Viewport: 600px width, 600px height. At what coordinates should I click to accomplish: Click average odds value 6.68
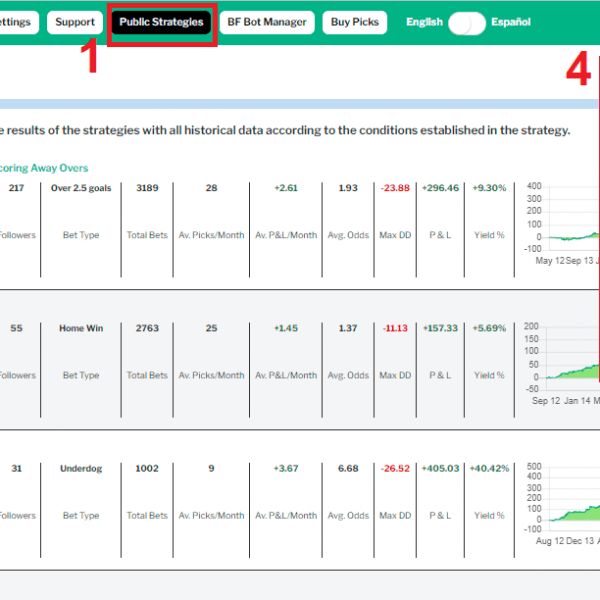[348, 469]
